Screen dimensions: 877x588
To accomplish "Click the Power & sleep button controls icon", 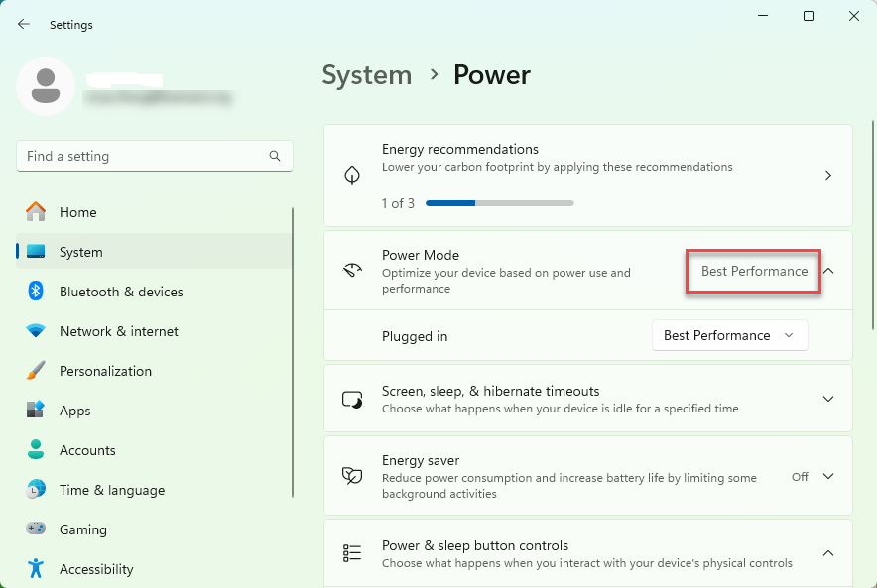I will [351, 553].
